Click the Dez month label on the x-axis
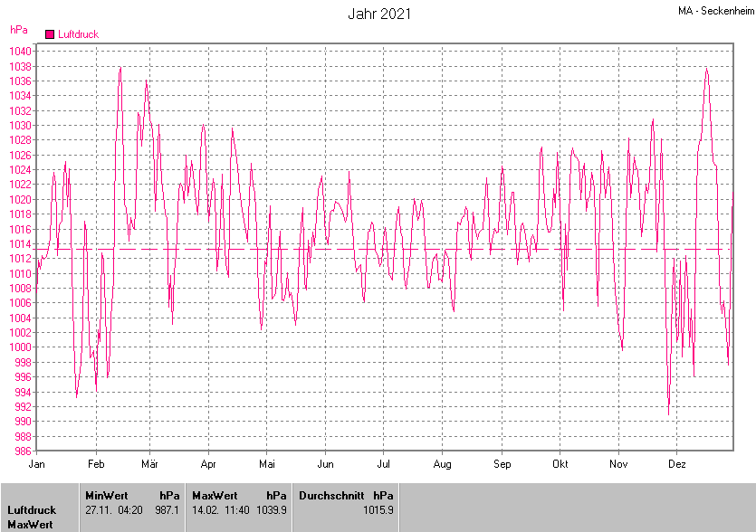Screen dimensions: 756x532 click(676, 464)
